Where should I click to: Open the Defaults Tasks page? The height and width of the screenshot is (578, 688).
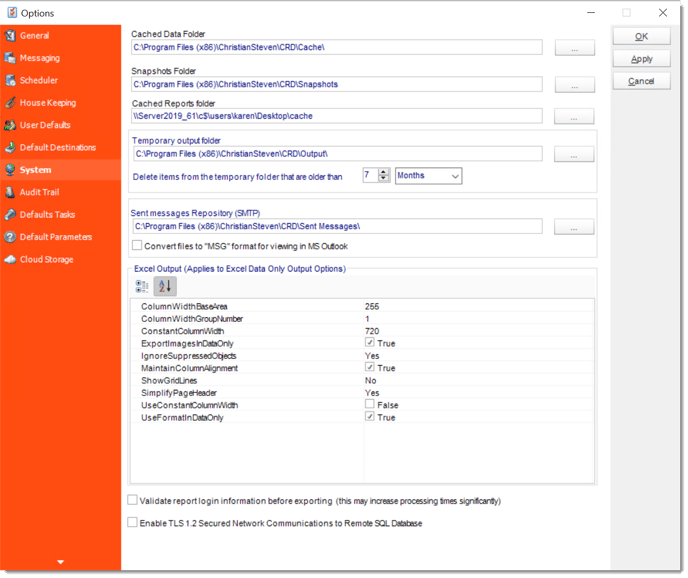tap(47, 215)
